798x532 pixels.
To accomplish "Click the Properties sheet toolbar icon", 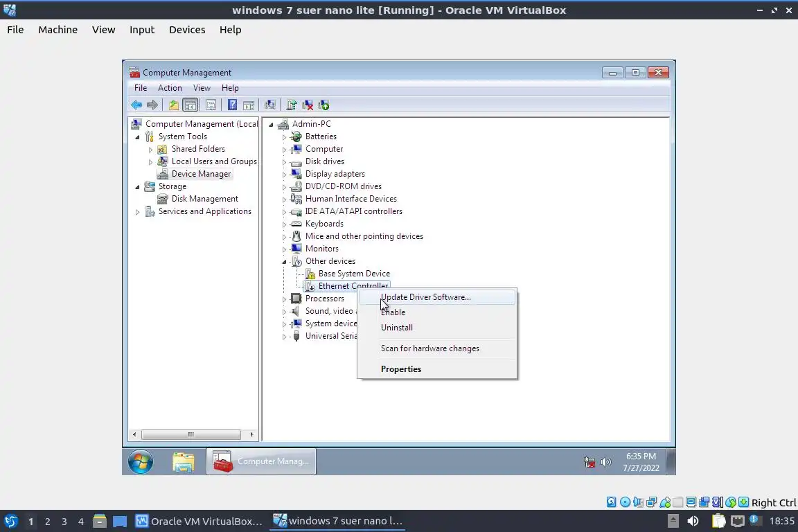I will pyautogui.click(x=211, y=105).
